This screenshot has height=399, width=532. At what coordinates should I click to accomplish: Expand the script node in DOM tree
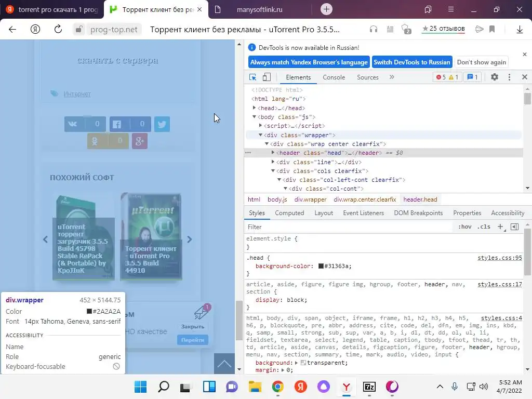[261, 126]
